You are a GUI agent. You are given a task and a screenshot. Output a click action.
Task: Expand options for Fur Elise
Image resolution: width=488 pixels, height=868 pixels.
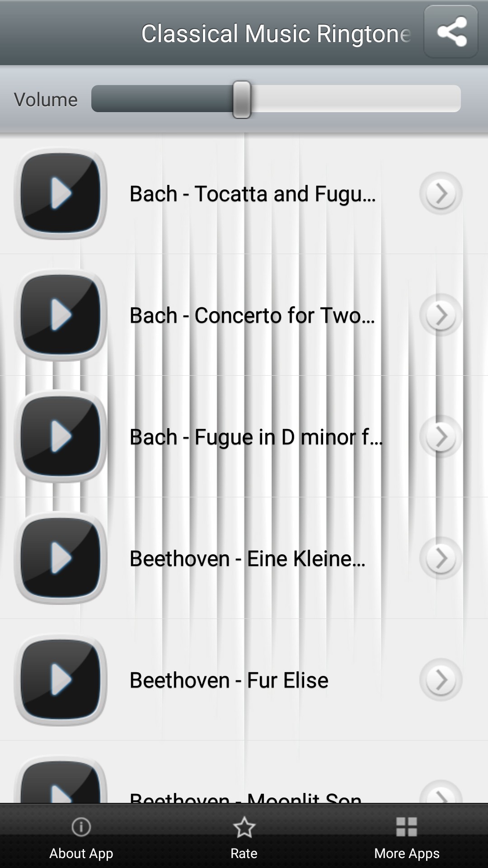pos(441,680)
